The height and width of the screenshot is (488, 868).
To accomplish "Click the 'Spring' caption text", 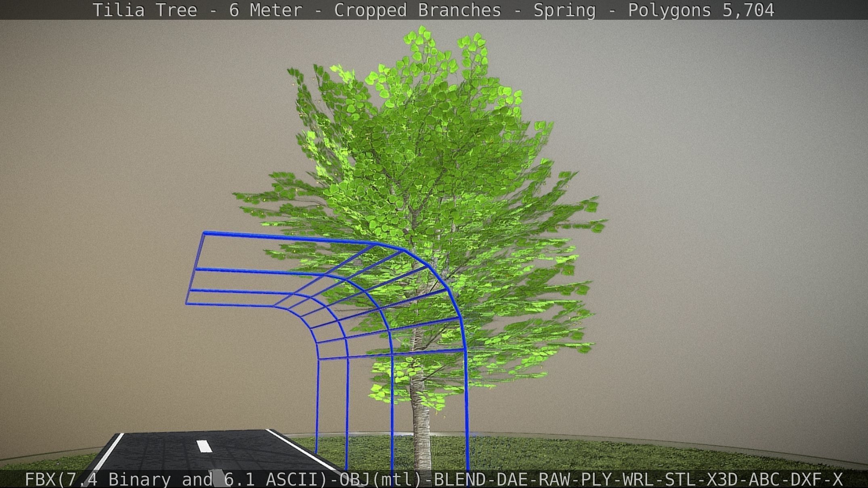I will [564, 10].
